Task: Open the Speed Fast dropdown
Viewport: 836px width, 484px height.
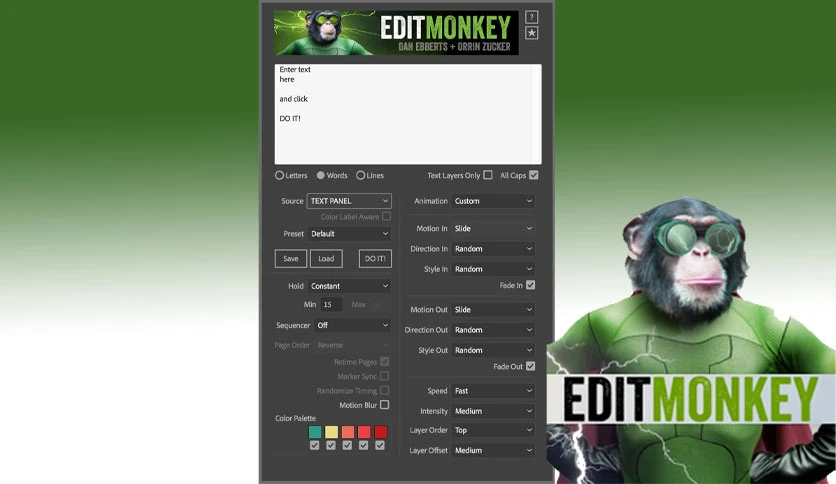Action: click(493, 391)
